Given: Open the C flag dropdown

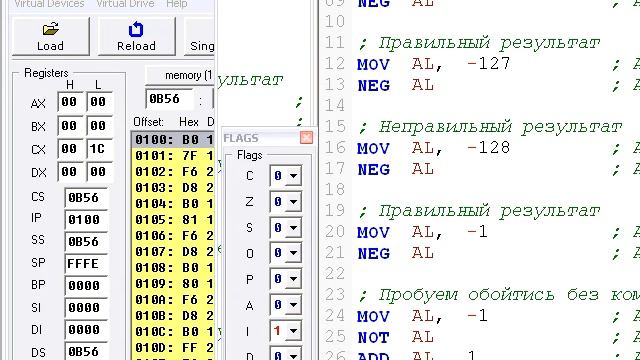Looking at the screenshot, I should click(293, 176).
